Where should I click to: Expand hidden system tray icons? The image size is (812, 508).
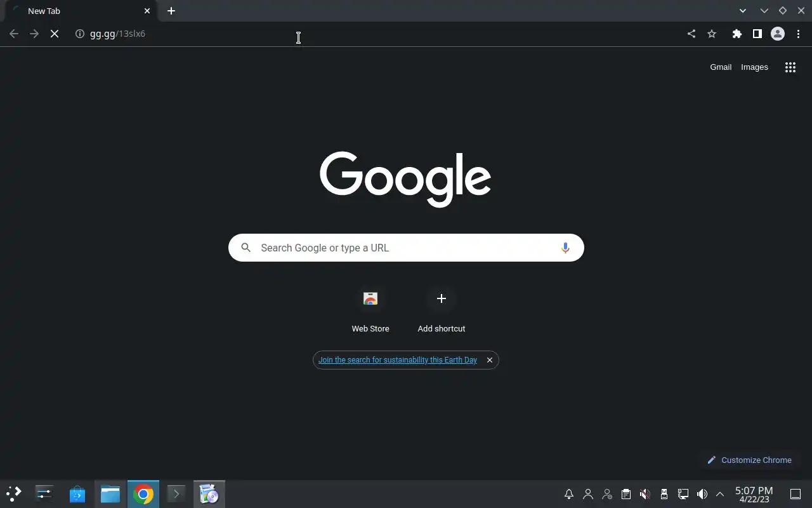point(720,494)
